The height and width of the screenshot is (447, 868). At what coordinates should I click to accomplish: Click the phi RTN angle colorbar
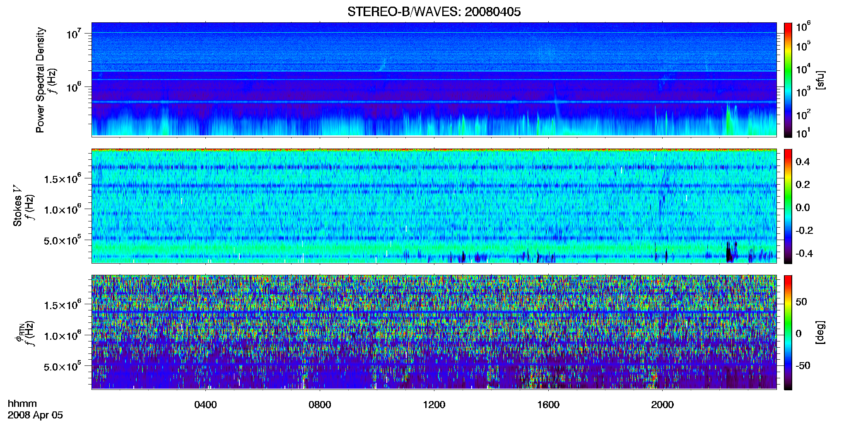[x=788, y=332]
